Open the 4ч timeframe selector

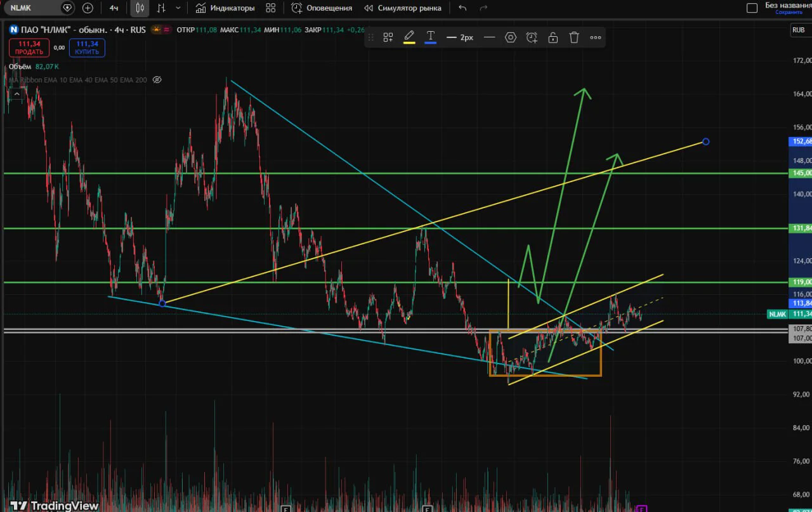[x=114, y=8]
